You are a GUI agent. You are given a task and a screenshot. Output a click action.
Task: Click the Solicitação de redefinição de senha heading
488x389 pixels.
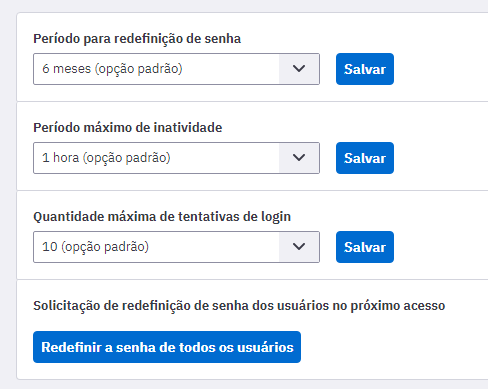239,306
